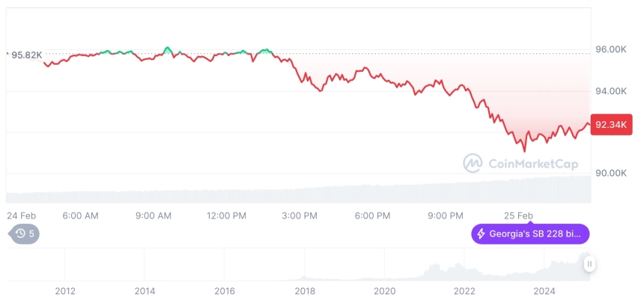Click the 24 Feb date axis label
The image size is (644, 300).
click(22, 215)
